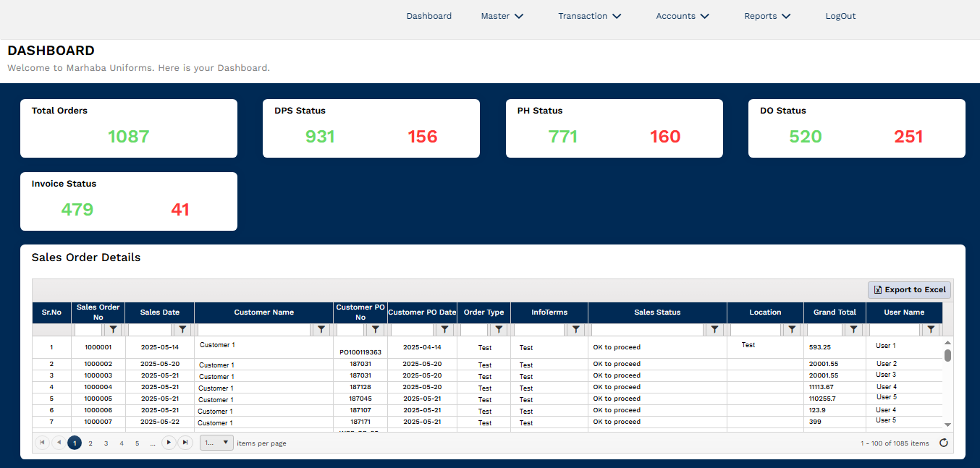Click DO Status red value 251
Image resolution: width=980 pixels, height=468 pixels.
[908, 137]
